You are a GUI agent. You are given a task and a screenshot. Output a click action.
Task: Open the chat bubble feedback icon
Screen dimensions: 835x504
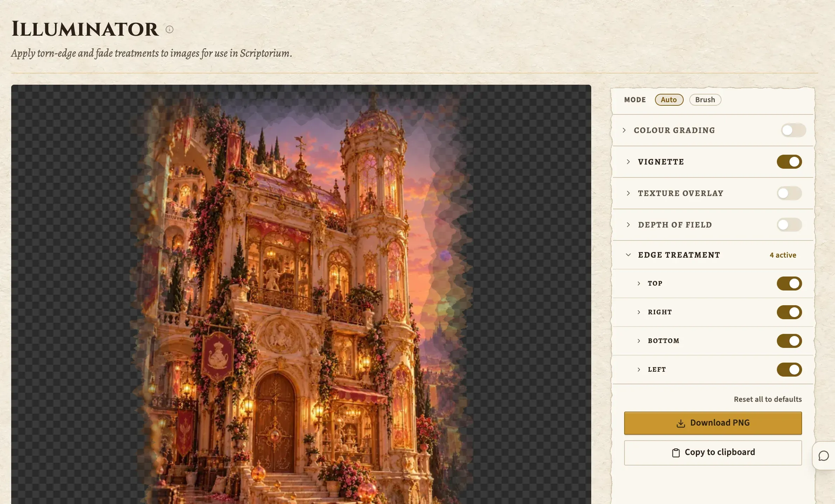click(x=823, y=456)
